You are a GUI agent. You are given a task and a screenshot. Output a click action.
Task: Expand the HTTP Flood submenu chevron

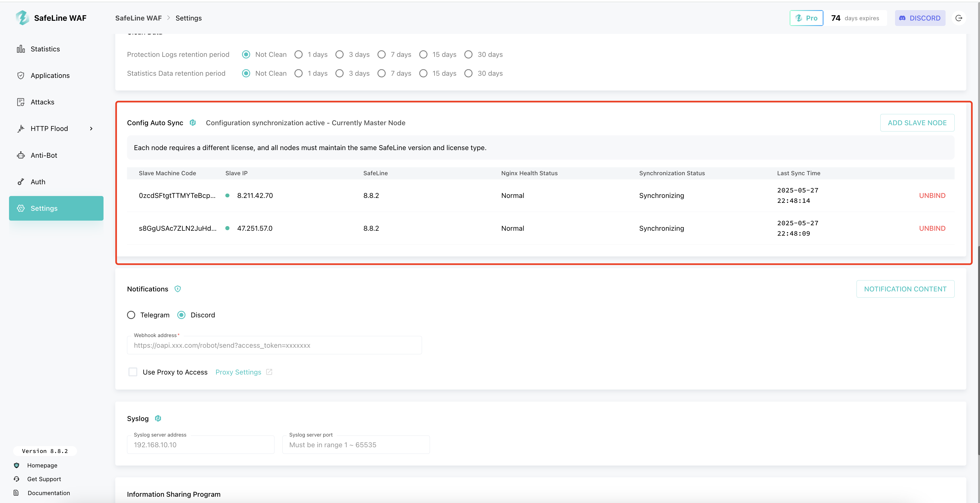pos(91,129)
